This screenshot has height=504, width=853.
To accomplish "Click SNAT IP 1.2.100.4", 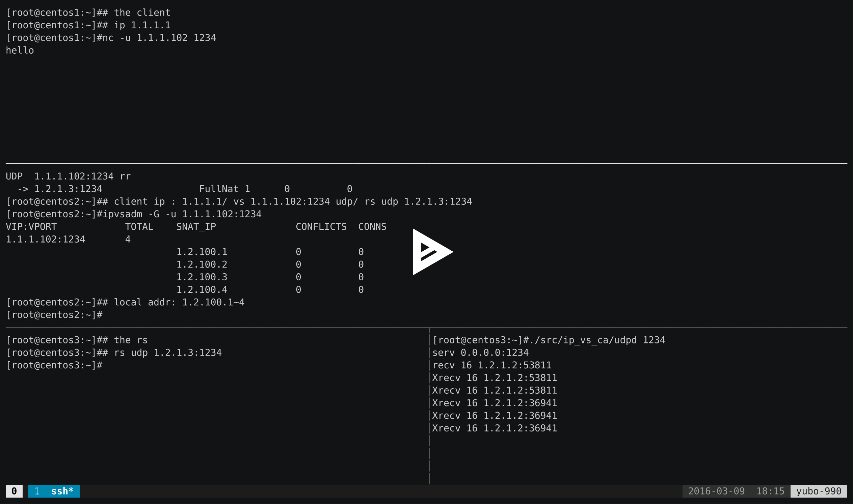I will point(202,289).
